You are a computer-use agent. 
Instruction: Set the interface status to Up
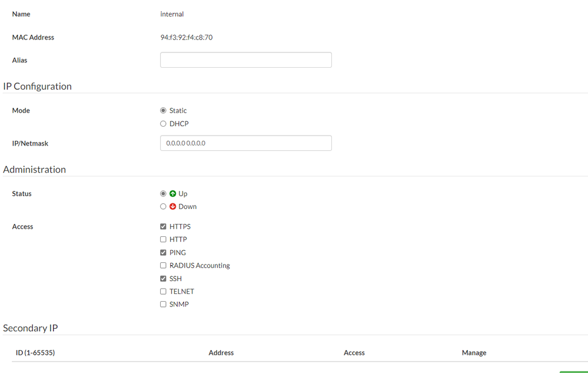[163, 194]
